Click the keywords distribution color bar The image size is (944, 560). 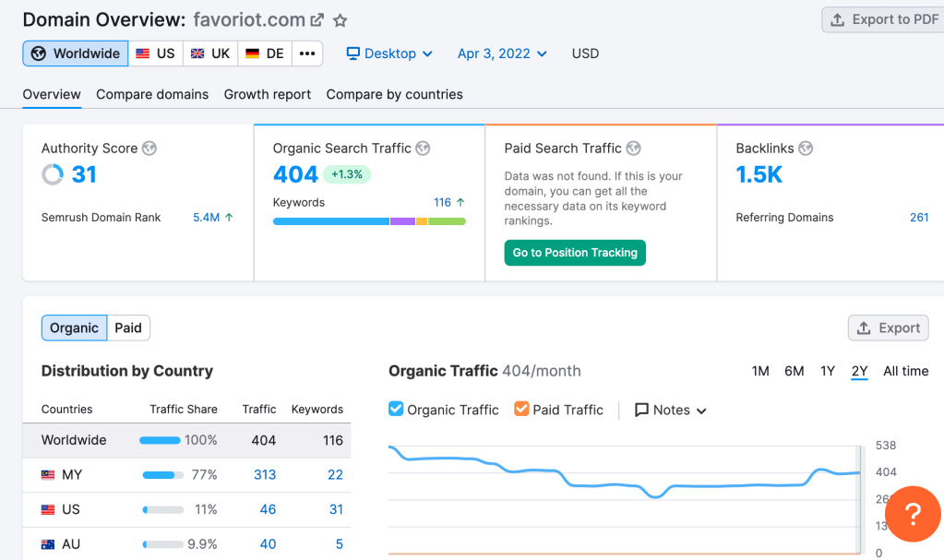pos(369,221)
